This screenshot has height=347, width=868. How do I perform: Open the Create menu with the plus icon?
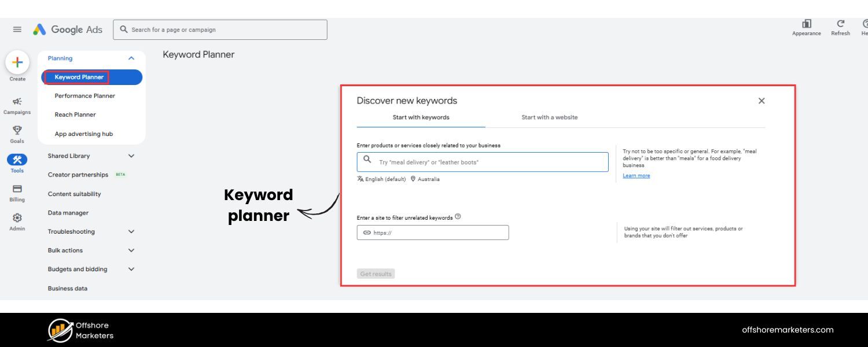click(x=17, y=62)
